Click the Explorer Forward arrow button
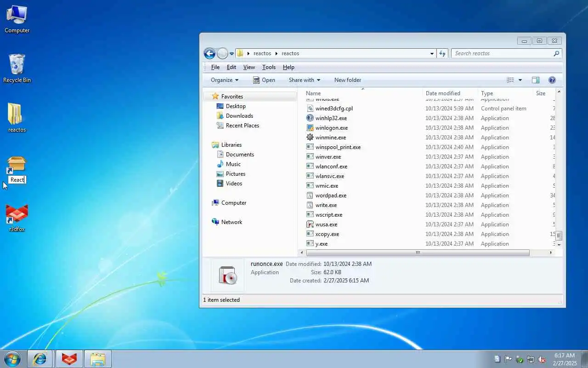The width and height of the screenshot is (588, 368). click(222, 53)
